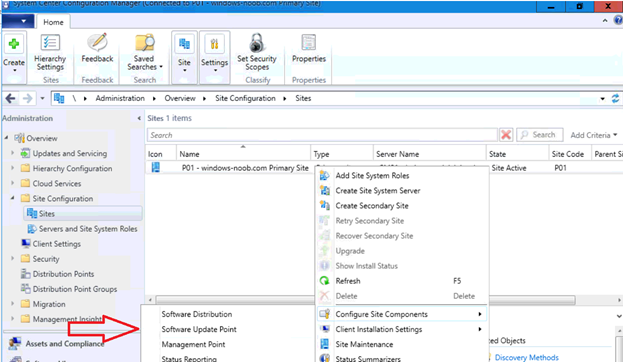Click Set Security Scopes padlock icon
623x362 pixels.
coord(257,43)
